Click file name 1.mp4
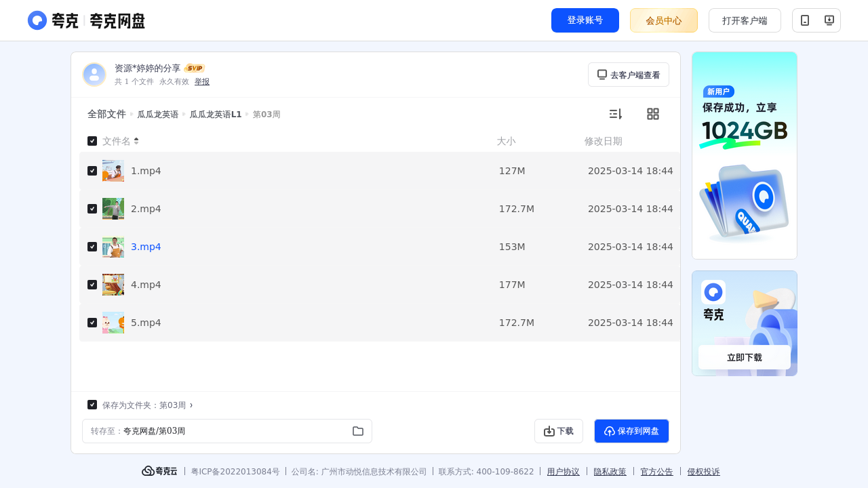868x488 pixels. pyautogui.click(x=146, y=171)
